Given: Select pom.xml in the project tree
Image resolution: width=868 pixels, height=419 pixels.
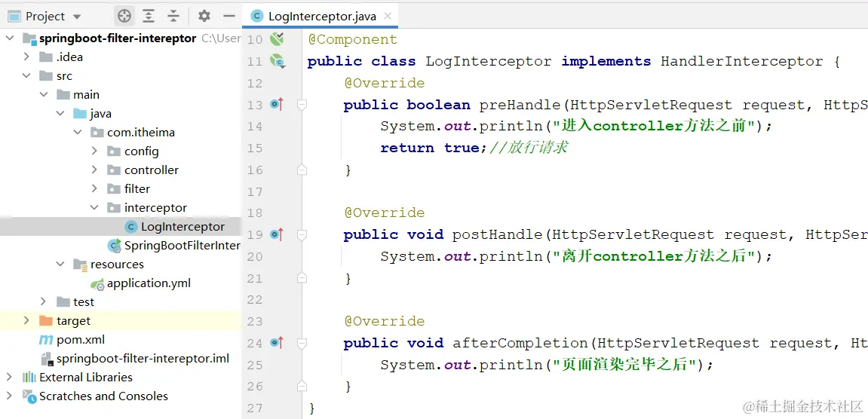Looking at the screenshot, I should 121,339.
